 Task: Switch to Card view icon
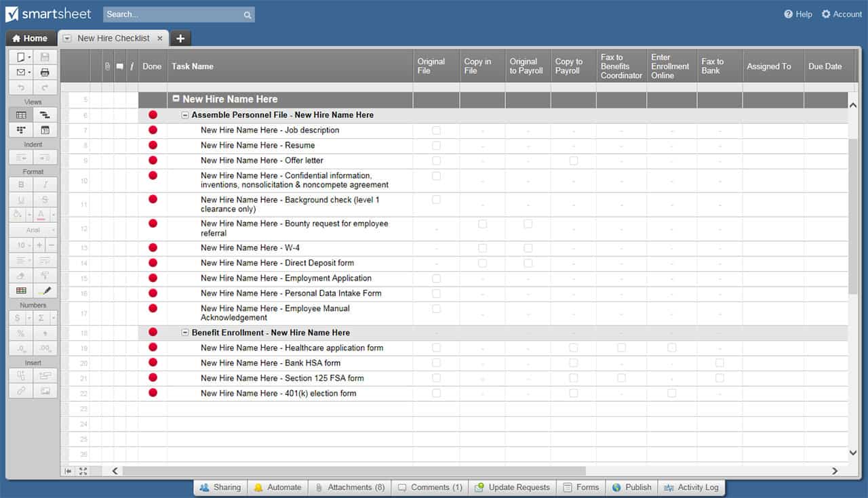pos(21,130)
